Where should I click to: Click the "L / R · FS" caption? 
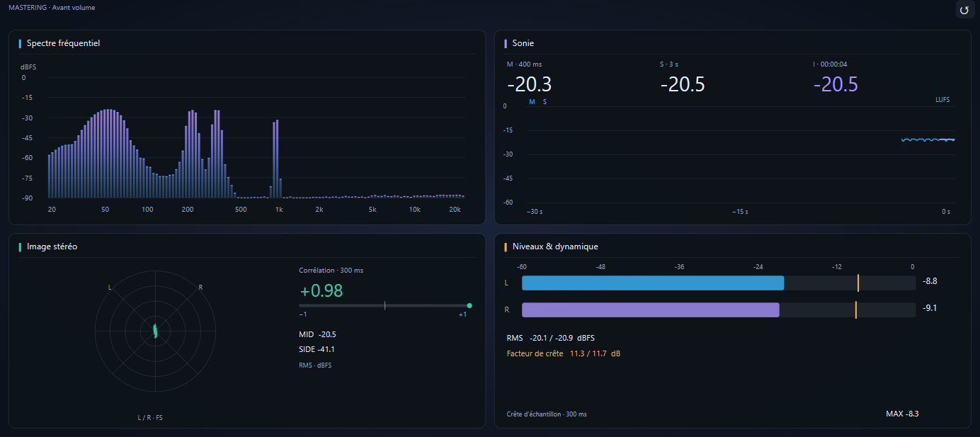(x=150, y=418)
